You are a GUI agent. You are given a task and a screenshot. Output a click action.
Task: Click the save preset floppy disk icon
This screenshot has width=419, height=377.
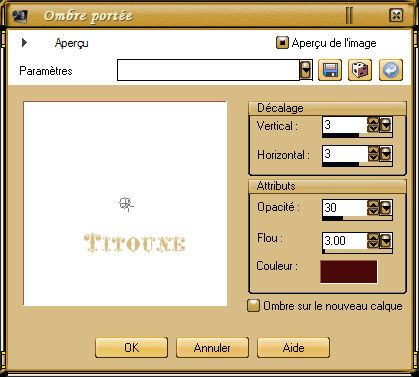[x=330, y=70]
